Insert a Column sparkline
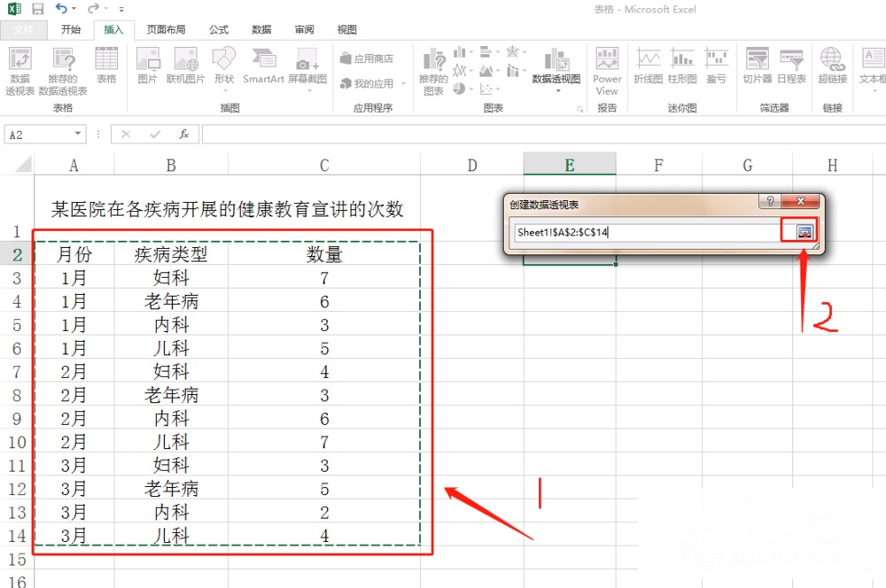The width and height of the screenshot is (886, 588). [682, 66]
